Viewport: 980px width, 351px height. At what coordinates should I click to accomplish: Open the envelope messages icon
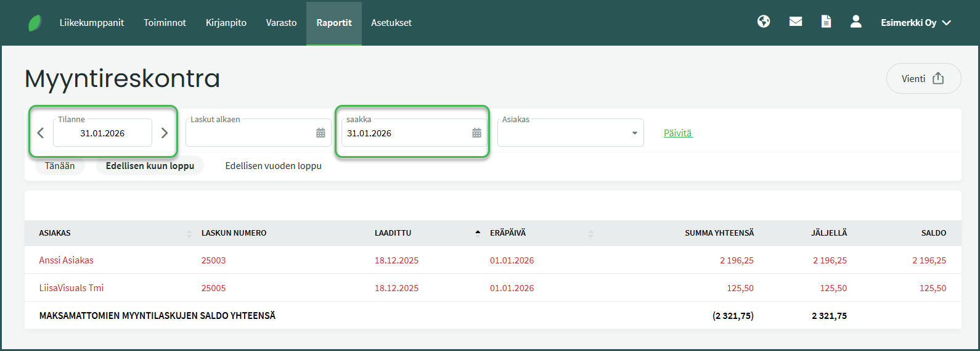coord(796,22)
